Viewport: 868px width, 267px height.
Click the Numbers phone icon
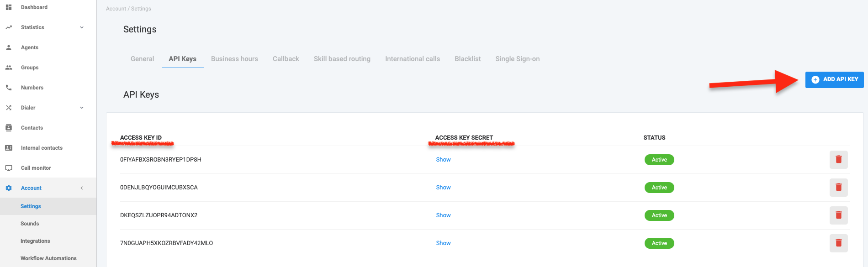pyautogui.click(x=9, y=87)
